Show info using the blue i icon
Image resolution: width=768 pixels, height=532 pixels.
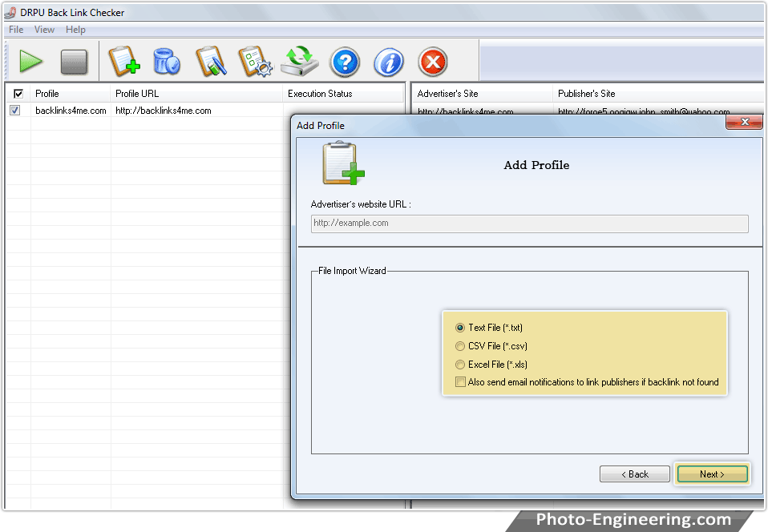pyautogui.click(x=389, y=62)
